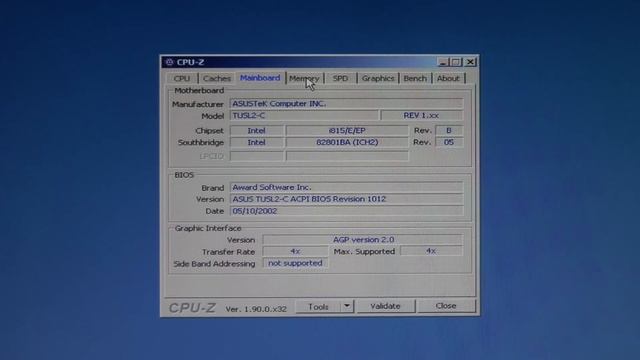The width and height of the screenshot is (640, 360).
Task: Click the 82801BA (ICH2) southbridge field
Action: pos(347,142)
